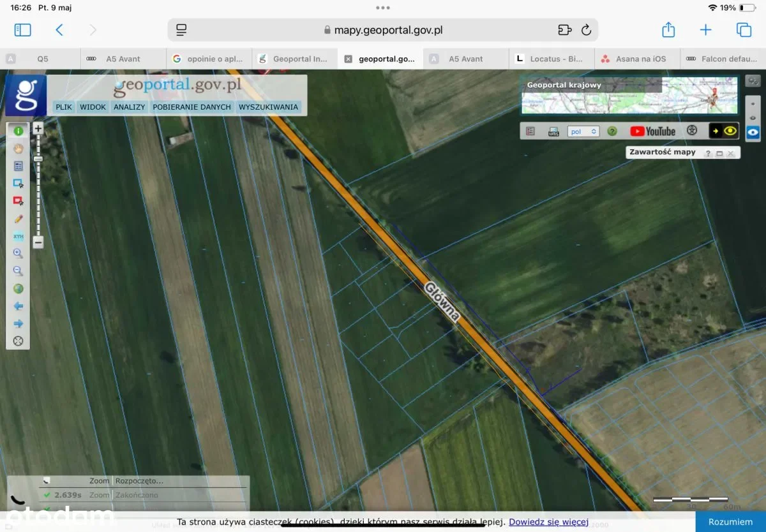The height and width of the screenshot is (532, 766).
Task: Open the XYH coordinates tool
Action: point(18,236)
